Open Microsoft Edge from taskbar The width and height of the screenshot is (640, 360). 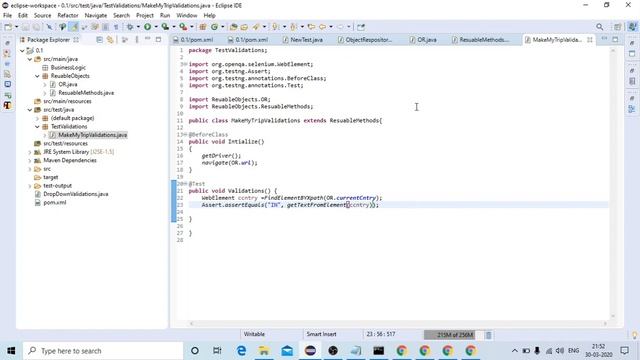pos(241,351)
